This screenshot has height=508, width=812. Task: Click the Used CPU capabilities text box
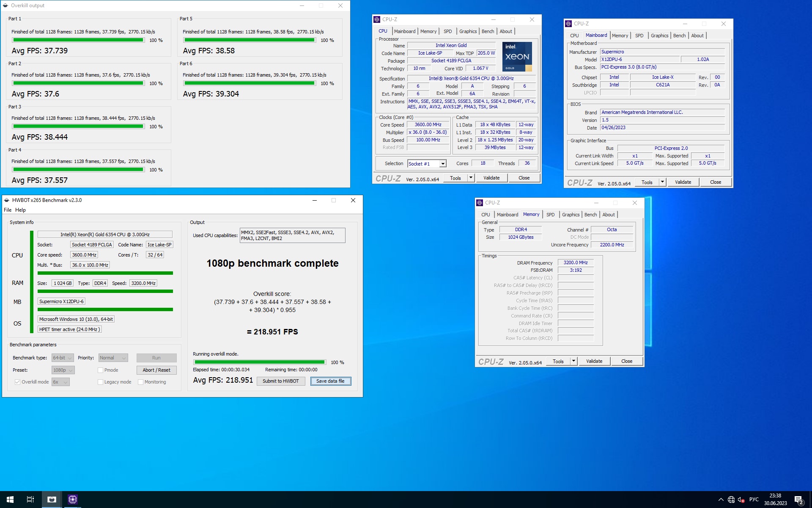[x=292, y=235]
